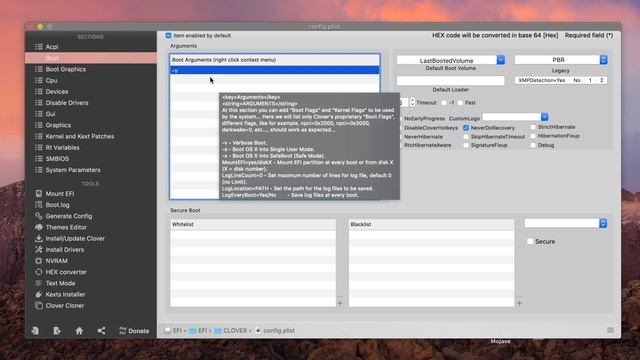Select the Rt Variables section
Viewport: 640px width, 360px height.
91,148
